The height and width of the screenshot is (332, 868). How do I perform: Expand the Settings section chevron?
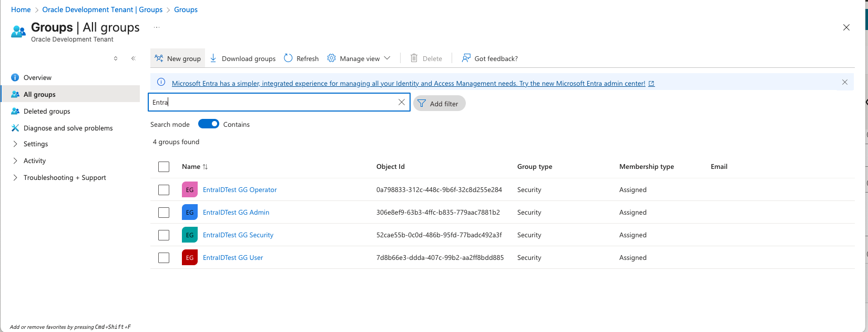tap(15, 144)
